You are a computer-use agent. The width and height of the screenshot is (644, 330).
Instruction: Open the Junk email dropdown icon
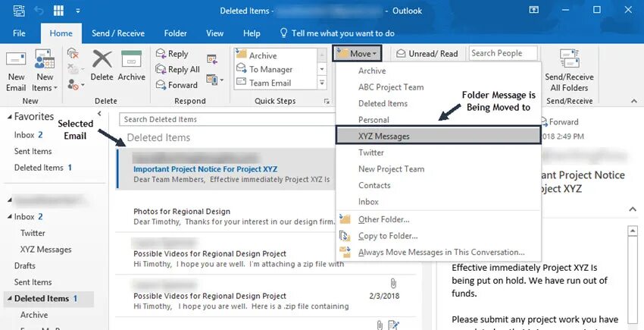[75, 85]
